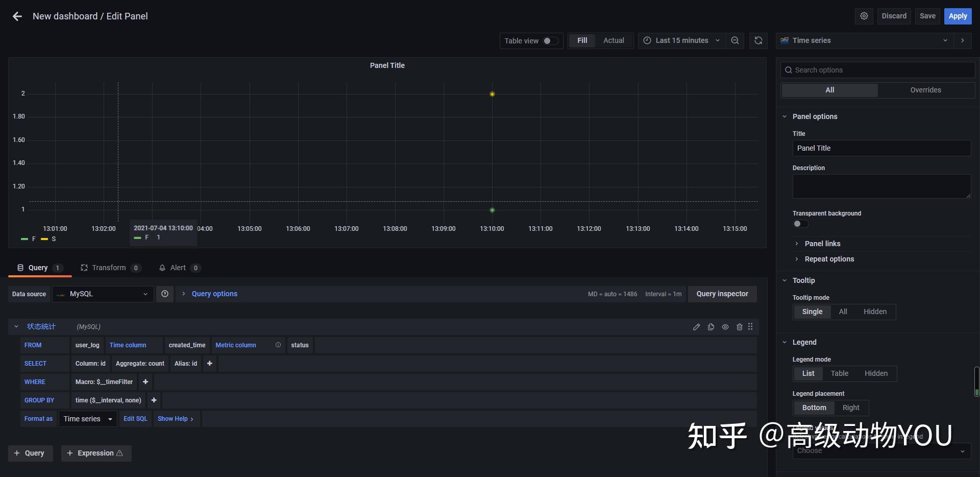Click Edit SQL link
This screenshot has width=980, height=477.
[x=135, y=418]
